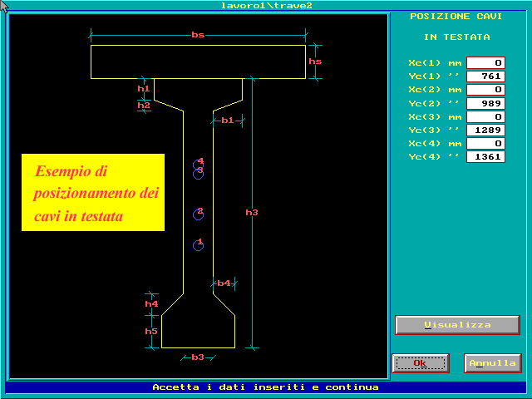The width and height of the screenshot is (532, 399).
Task: Select cable marker 4 at the top
Action: pos(198,164)
